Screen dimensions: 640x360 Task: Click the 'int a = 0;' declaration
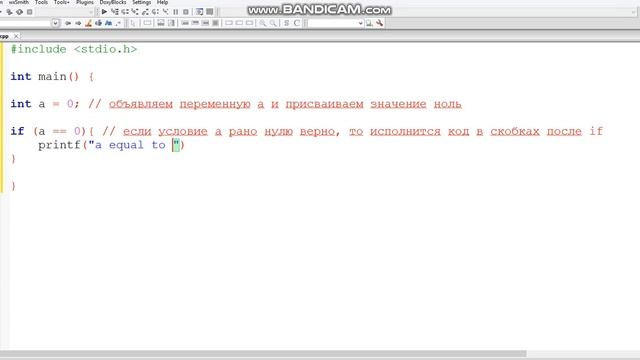tap(45, 104)
